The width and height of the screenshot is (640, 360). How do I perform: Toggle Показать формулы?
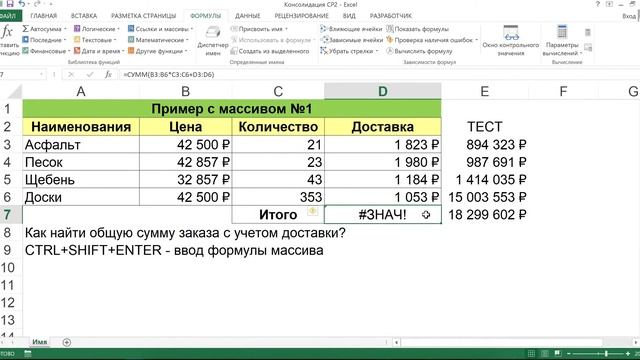click(x=417, y=29)
